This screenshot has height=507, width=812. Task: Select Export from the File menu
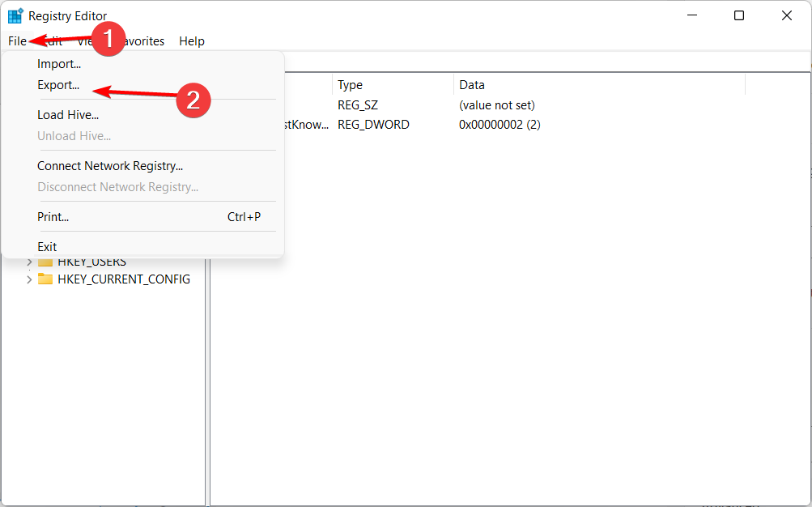58,84
